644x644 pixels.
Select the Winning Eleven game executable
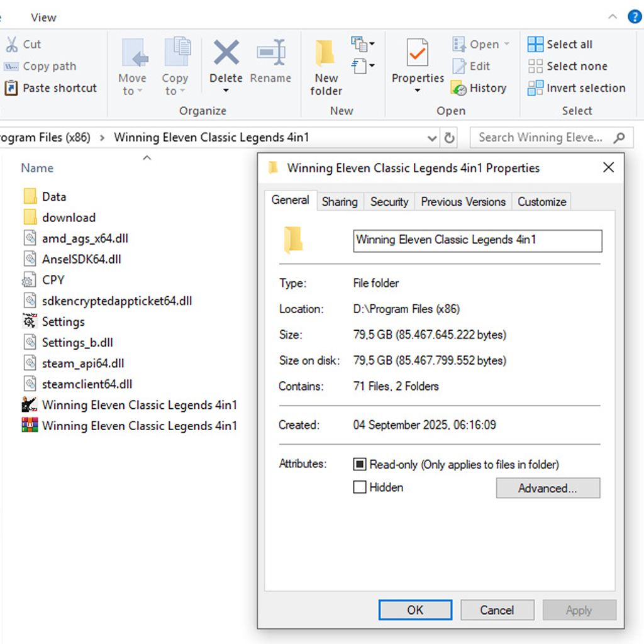click(130, 405)
